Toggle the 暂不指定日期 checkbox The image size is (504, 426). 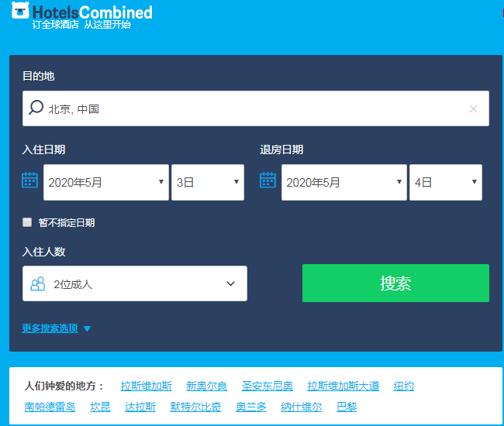click(x=27, y=222)
